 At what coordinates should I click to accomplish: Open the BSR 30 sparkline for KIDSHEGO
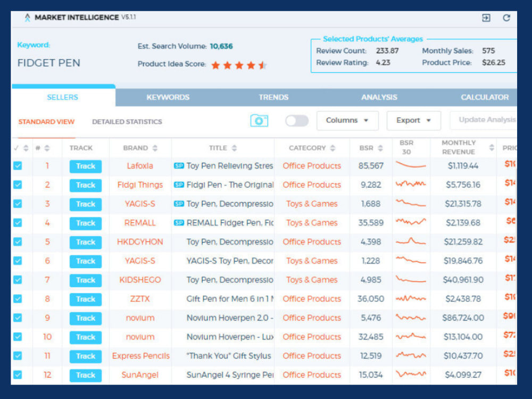click(411, 280)
